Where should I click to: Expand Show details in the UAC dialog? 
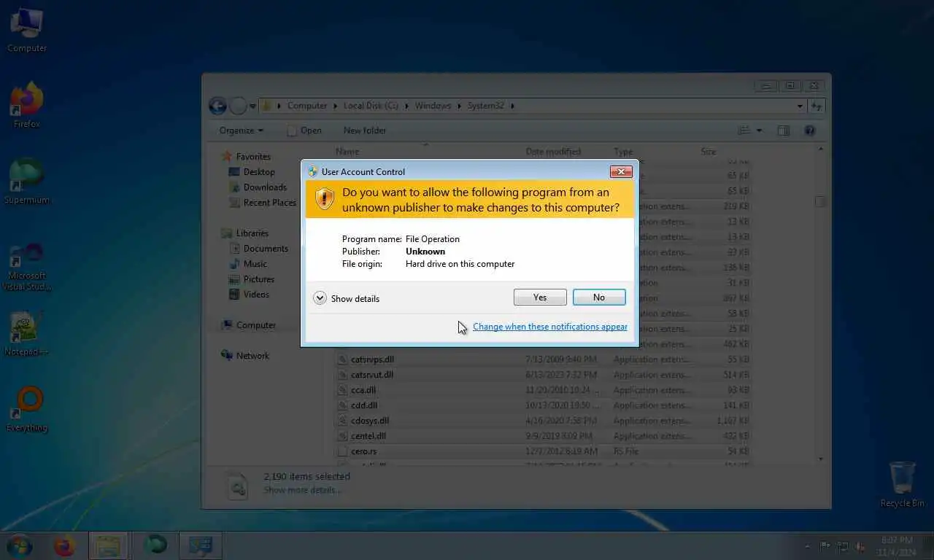click(347, 298)
